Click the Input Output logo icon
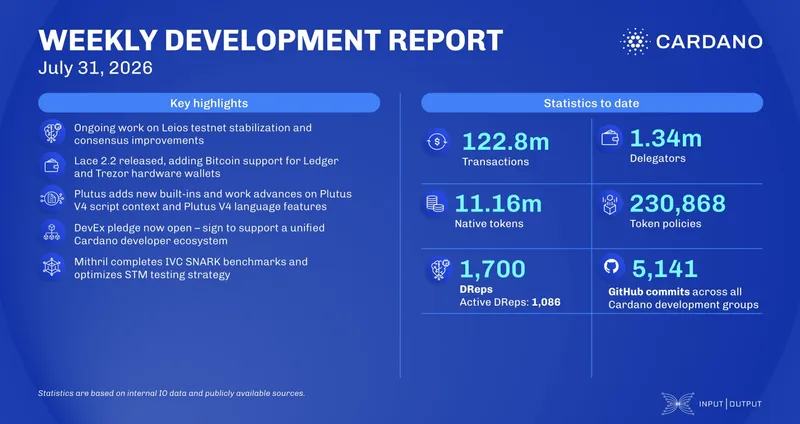800x424 pixels. 678,404
